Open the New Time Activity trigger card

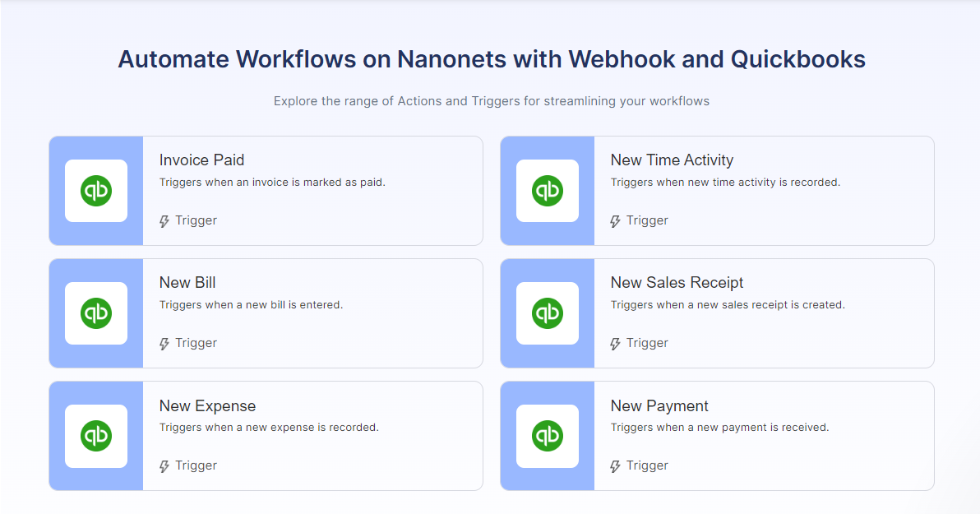click(765, 191)
